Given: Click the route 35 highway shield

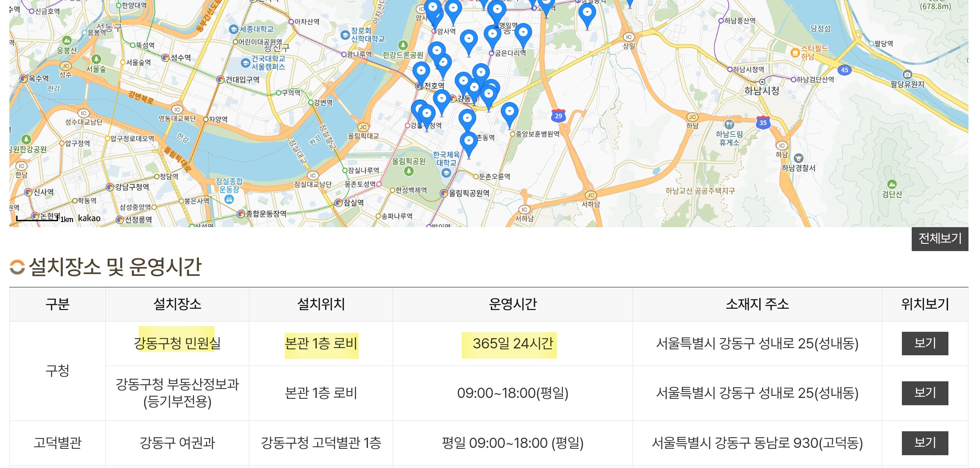Looking at the screenshot, I should tap(763, 123).
